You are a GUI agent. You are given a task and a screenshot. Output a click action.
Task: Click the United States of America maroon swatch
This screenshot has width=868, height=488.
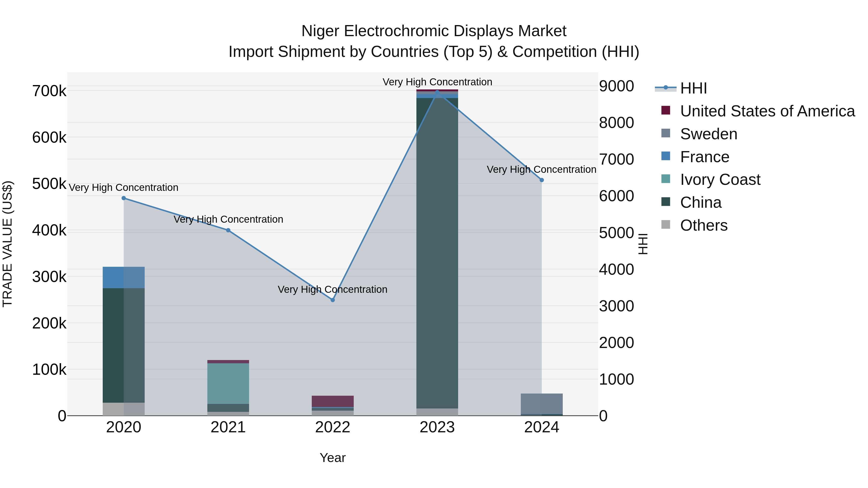(666, 110)
